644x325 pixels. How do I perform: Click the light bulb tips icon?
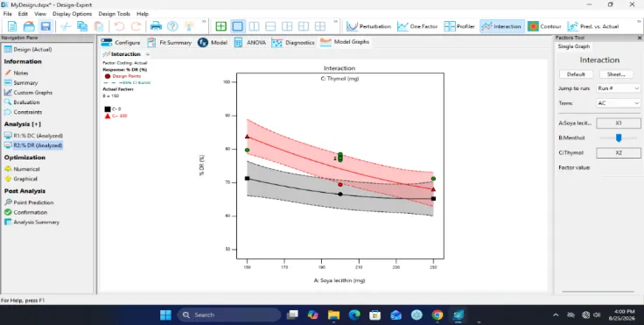(x=188, y=26)
